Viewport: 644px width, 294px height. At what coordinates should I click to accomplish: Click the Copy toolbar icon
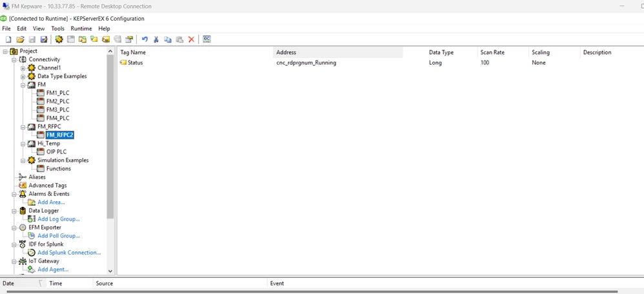[x=168, y=39]
